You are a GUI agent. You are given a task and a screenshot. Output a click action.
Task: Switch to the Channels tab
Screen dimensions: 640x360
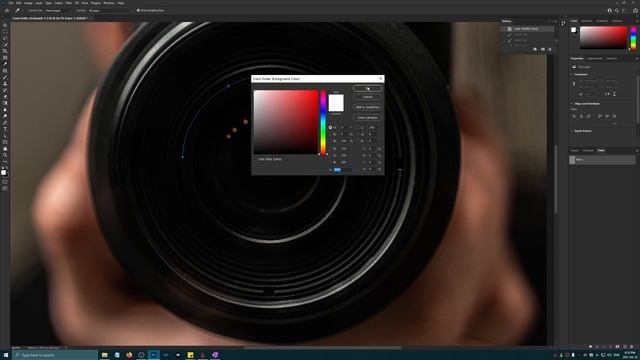click(588, 151)
